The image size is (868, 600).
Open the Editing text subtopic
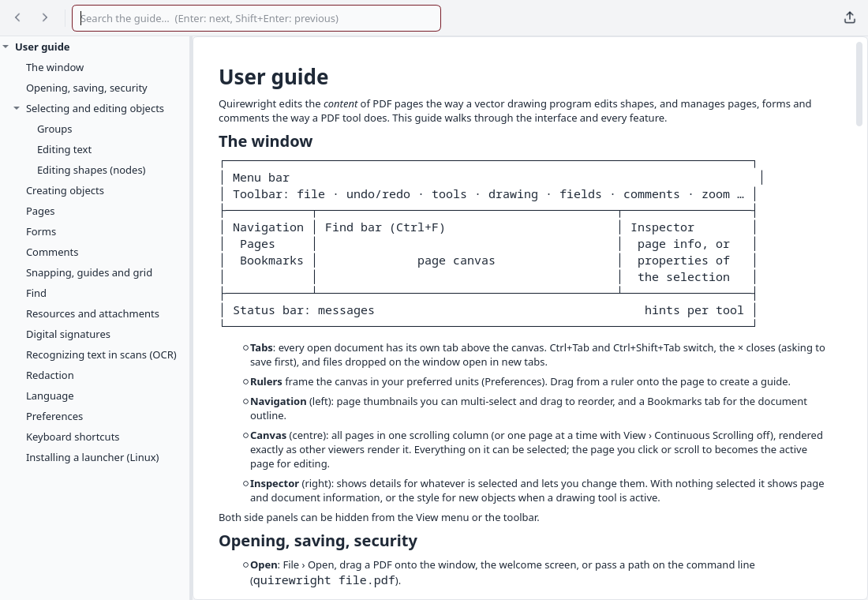coord(64,149)
